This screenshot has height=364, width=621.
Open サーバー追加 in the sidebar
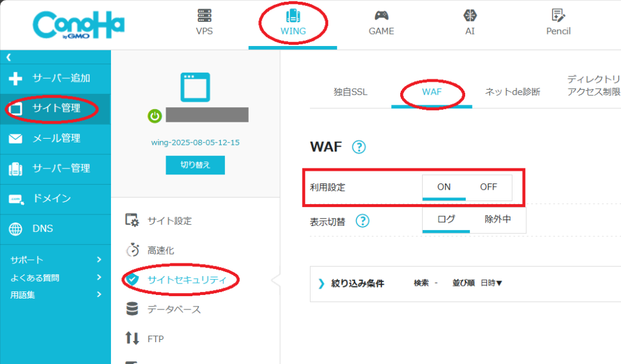(x=55, y=78)
